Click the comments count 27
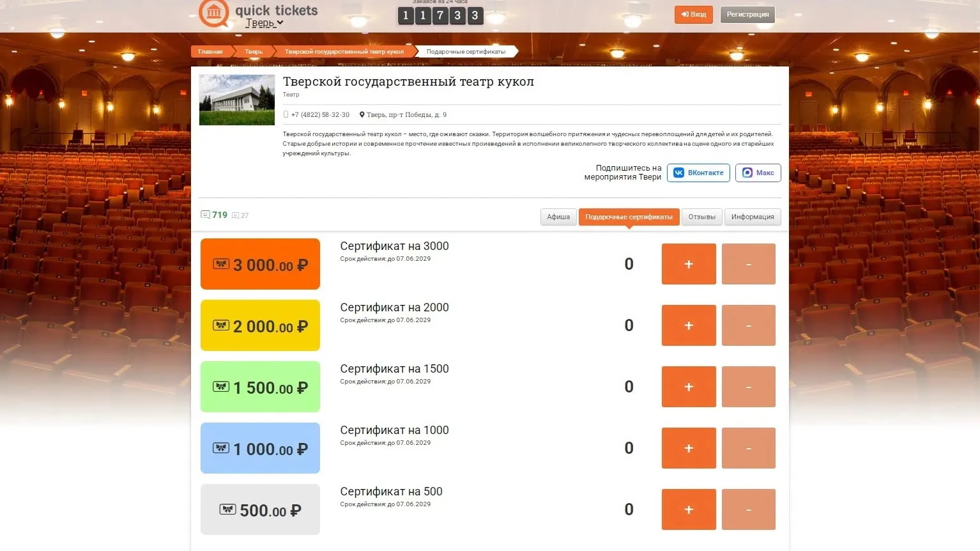 240,215
